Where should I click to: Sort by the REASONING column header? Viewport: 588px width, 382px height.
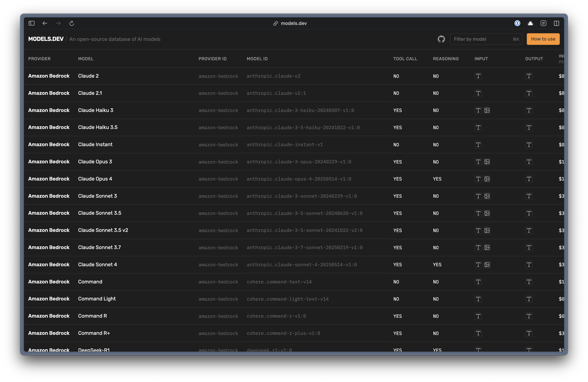pyautogui.click(x=446, y=59)
